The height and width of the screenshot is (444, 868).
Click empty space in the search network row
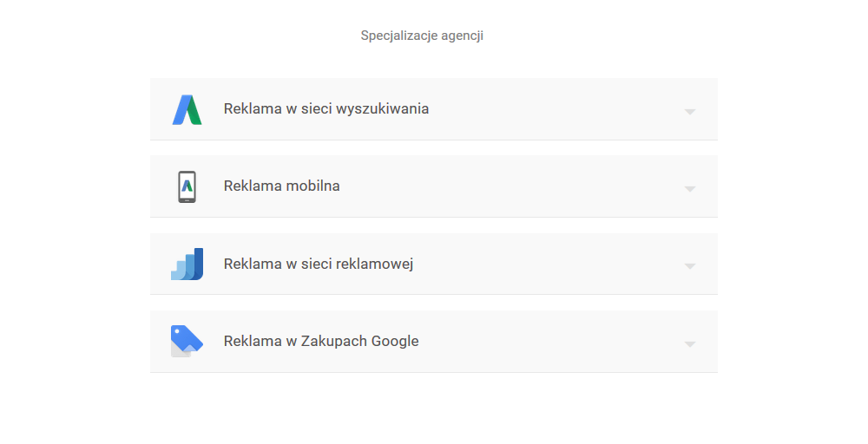pyautogui.click(x=554, y=109)
